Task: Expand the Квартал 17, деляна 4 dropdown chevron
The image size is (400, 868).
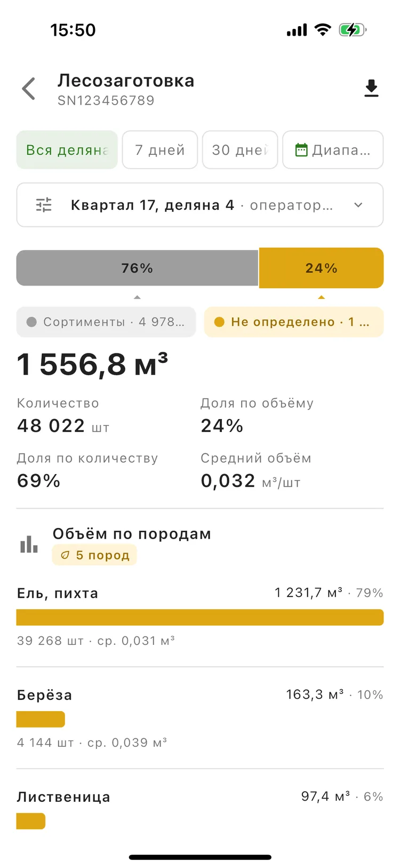Action: click(x=358, y=205)
